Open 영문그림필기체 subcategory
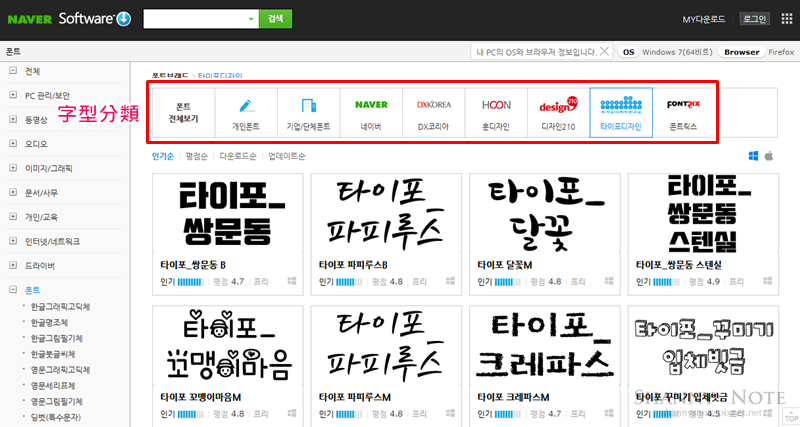800x427 pixels. (x=57, y=401)
